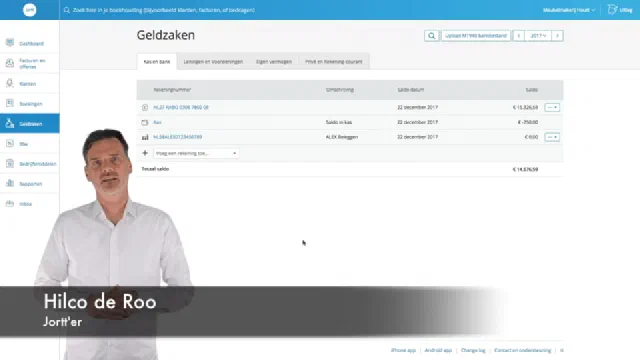Open the Kas account link
Viewport: 640px width, 360px height.
click(x=157, y=122)
